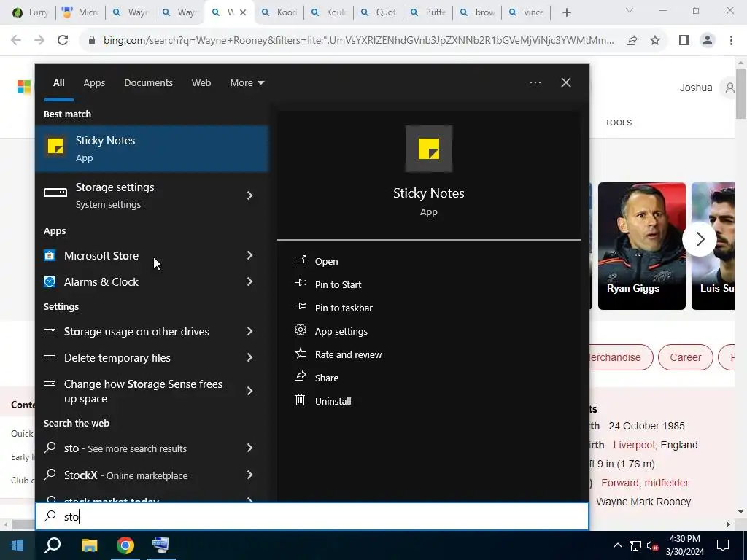Choose Pin to Start action

(x=338, y=284)
